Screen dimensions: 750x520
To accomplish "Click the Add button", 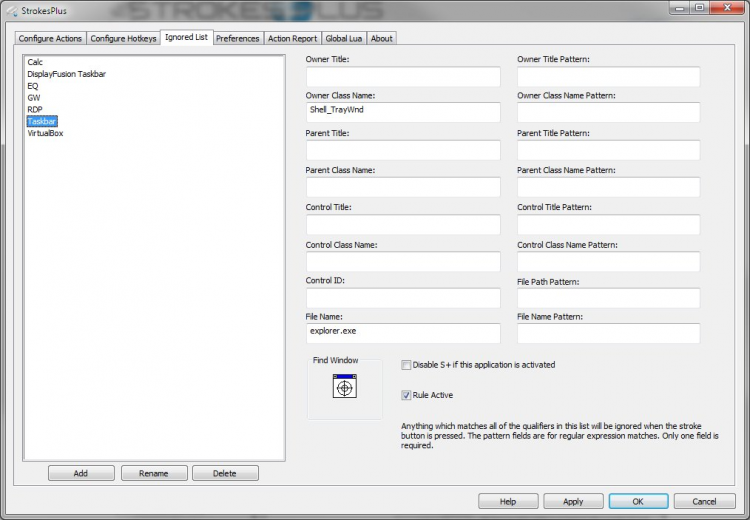I will click(x=81, y=473).
